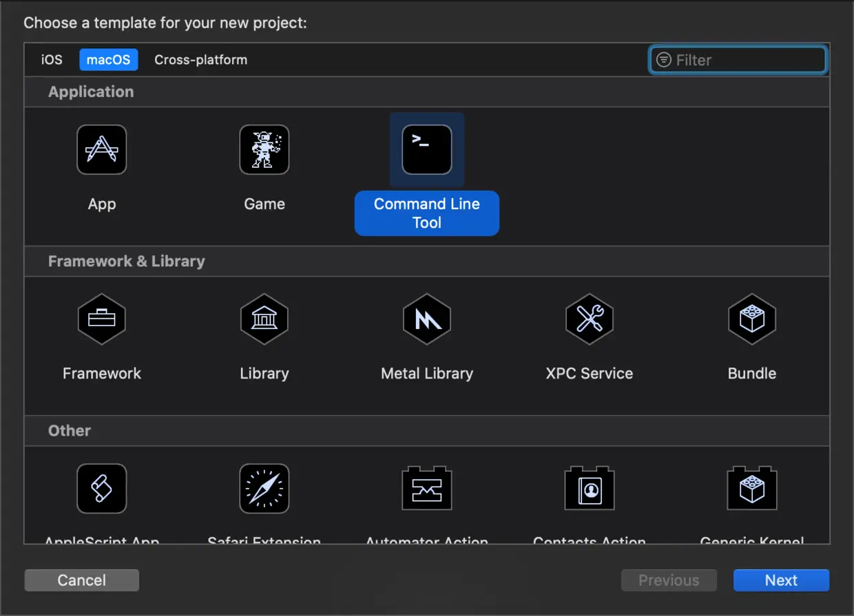Click the filter magnifier icon

coord(663,60)
